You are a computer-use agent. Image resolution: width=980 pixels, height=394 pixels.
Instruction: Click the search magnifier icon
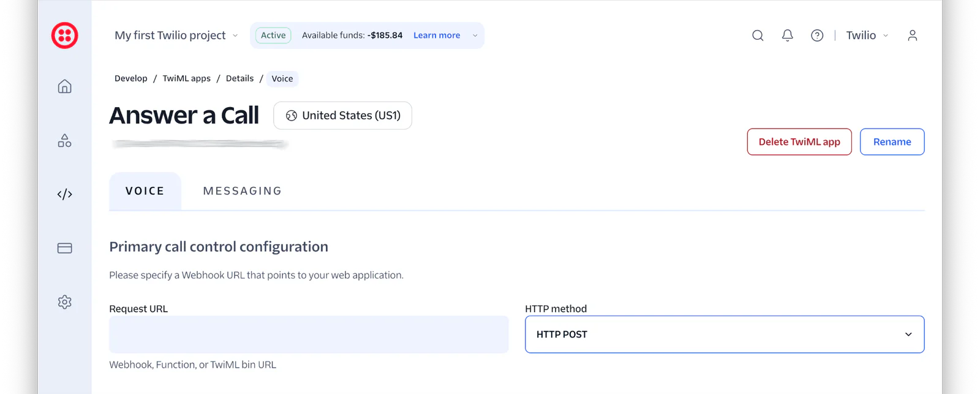(758, 35)
